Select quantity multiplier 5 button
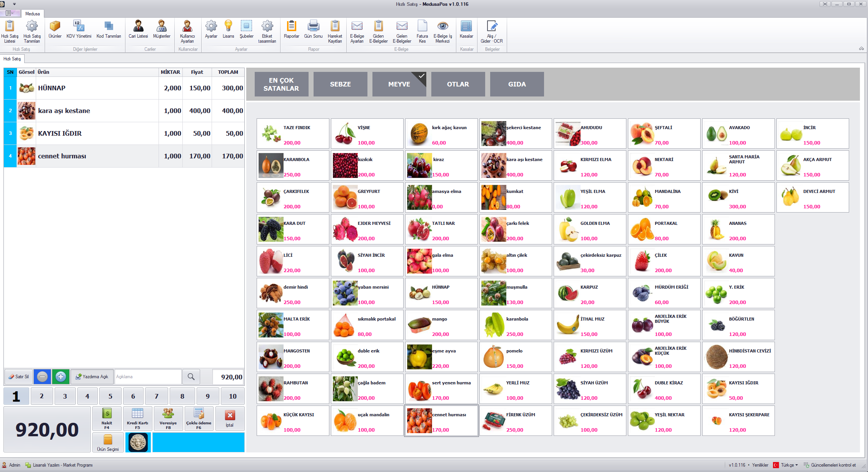 point(110,396)
